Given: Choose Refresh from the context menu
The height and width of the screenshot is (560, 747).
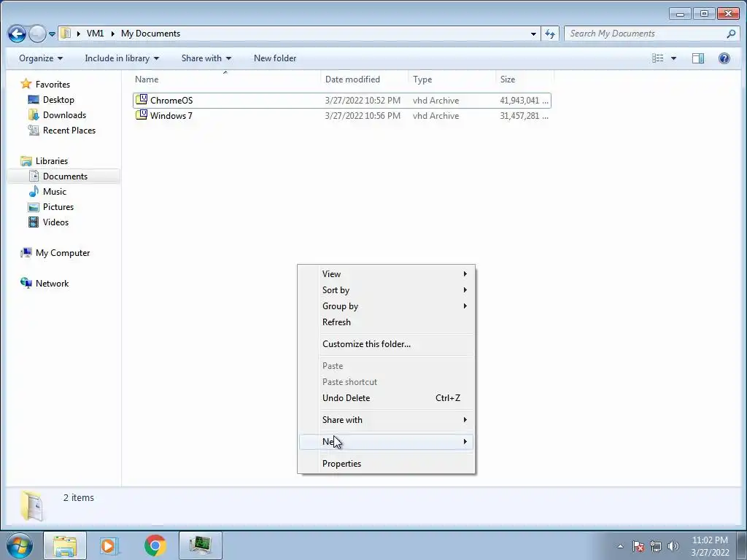Looking at the screenshot, I should (387, 322).
